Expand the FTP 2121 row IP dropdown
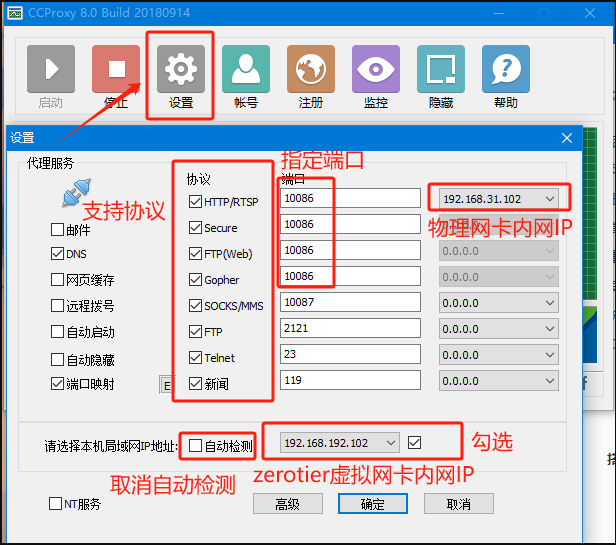The width and height of the screenshot is (616, 545). (x=499, y=329)
